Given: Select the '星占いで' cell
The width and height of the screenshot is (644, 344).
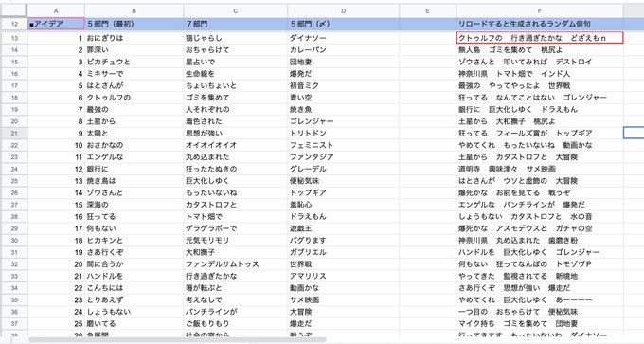Looking at the screenshot, I should tap(235, 62).
